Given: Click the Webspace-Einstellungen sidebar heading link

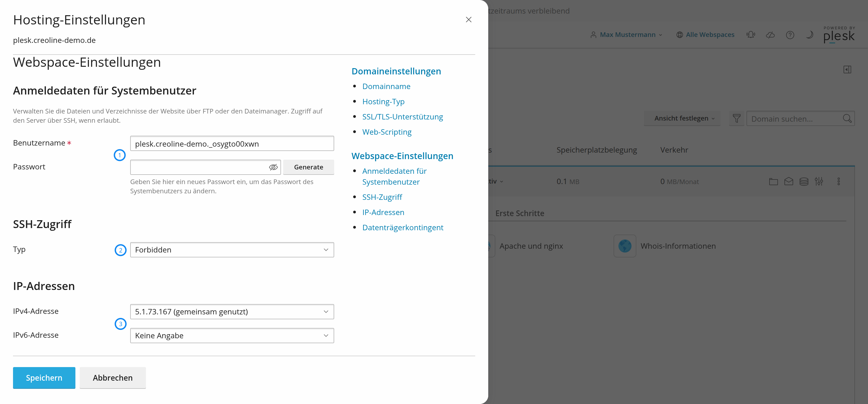Looking at the screenshot, I should coord(402,156).
